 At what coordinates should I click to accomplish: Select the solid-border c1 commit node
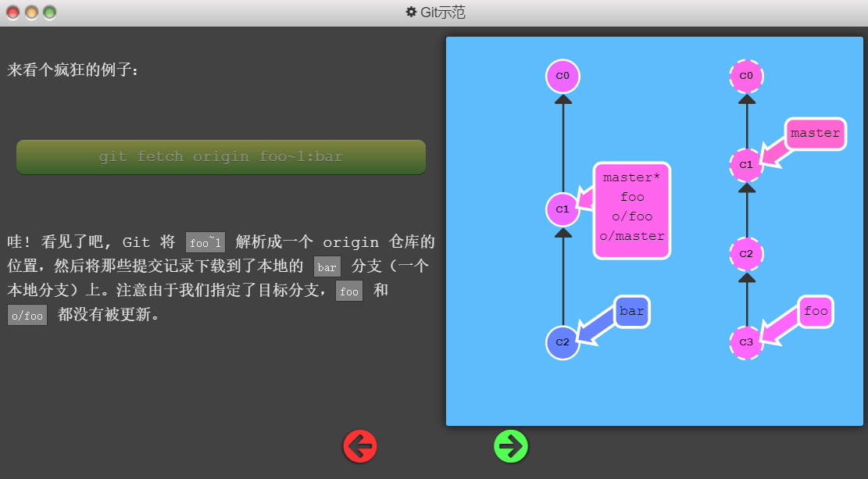coord(563,209)
